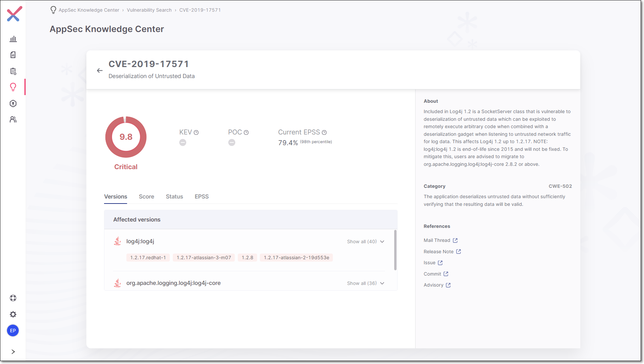Click the support lifebuoy icon
Screen dimensions: 644x364
[13, 298]
